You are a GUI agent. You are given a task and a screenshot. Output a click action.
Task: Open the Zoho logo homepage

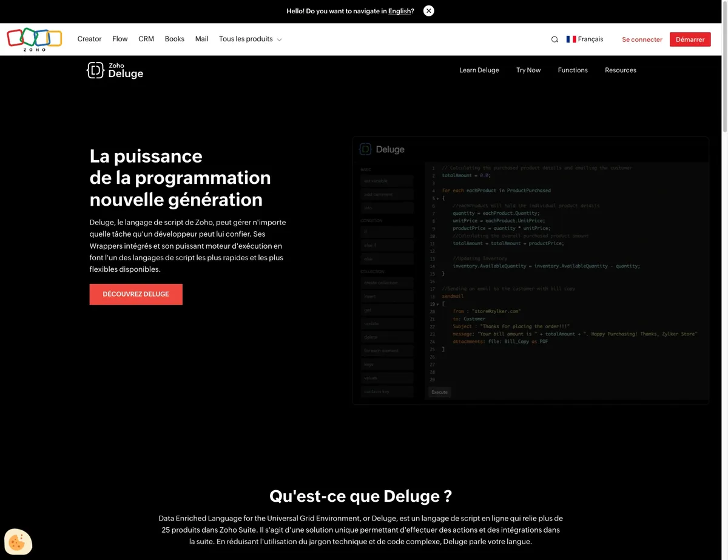(x=34, y=39)
